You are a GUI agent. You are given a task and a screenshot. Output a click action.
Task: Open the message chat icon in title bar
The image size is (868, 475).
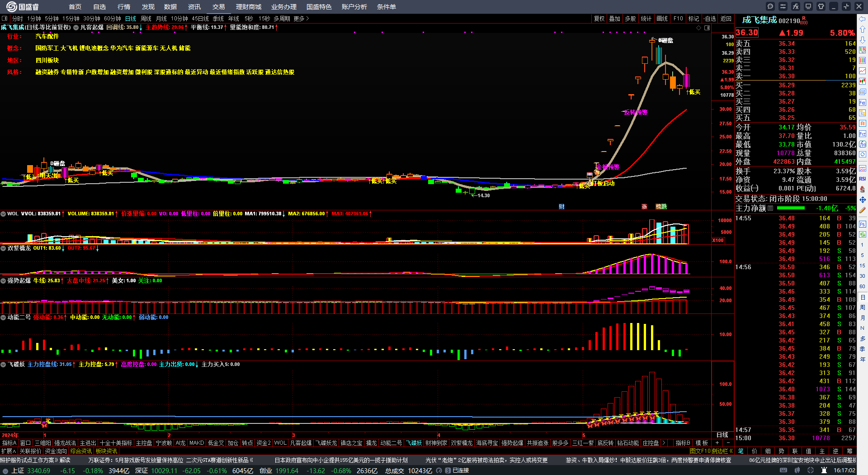770,6
